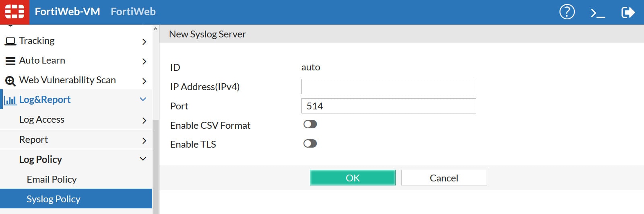The width and height of the screenshot is (644, 214).
Task: Open the CLI console icon
Action: (598, 13)
